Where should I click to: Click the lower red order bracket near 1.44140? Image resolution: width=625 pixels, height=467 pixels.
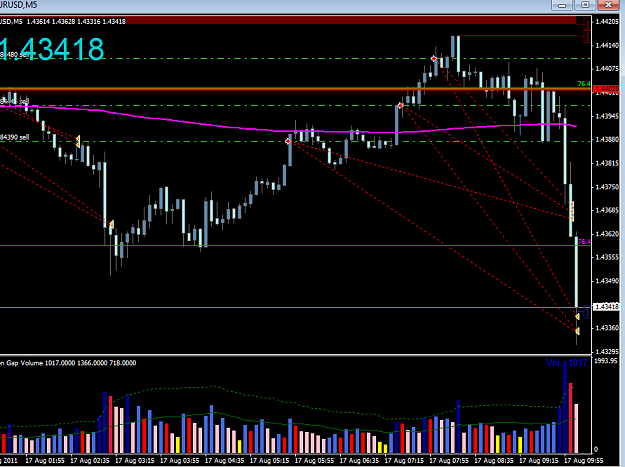[587, 37]
